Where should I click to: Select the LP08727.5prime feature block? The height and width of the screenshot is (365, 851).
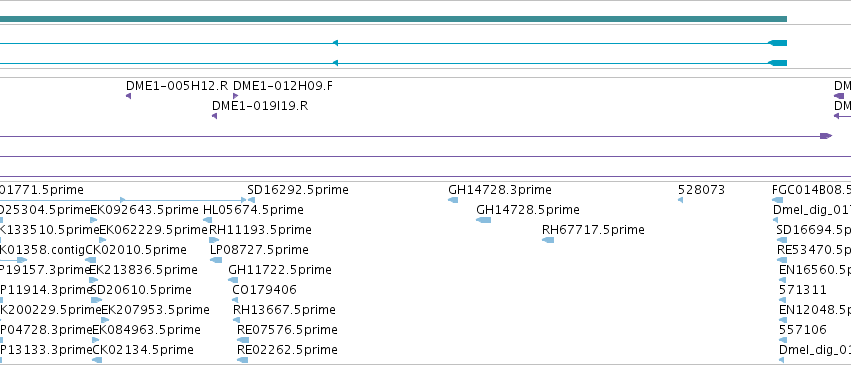click(x=216, y=260)
